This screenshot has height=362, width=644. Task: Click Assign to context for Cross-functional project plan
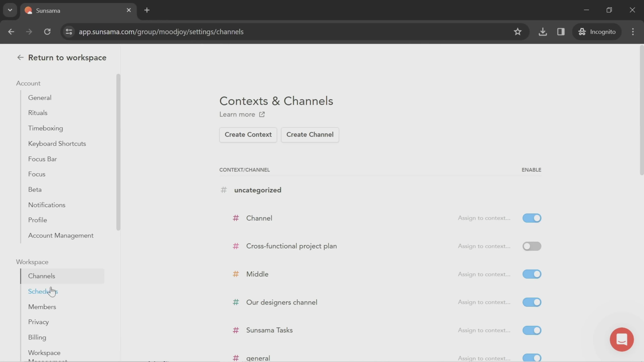click(x=484, y=246)
